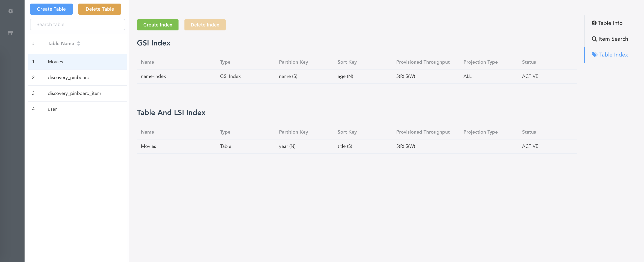The height and width of the screenshot is (262, 644).
Task: Open settings via gear icon
Action: coord(10,11)
